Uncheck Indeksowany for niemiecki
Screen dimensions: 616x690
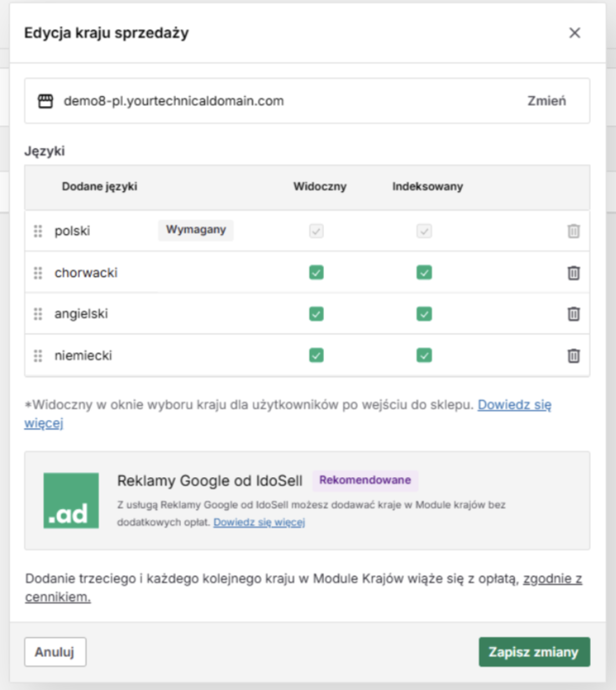(x=424, y=355)
